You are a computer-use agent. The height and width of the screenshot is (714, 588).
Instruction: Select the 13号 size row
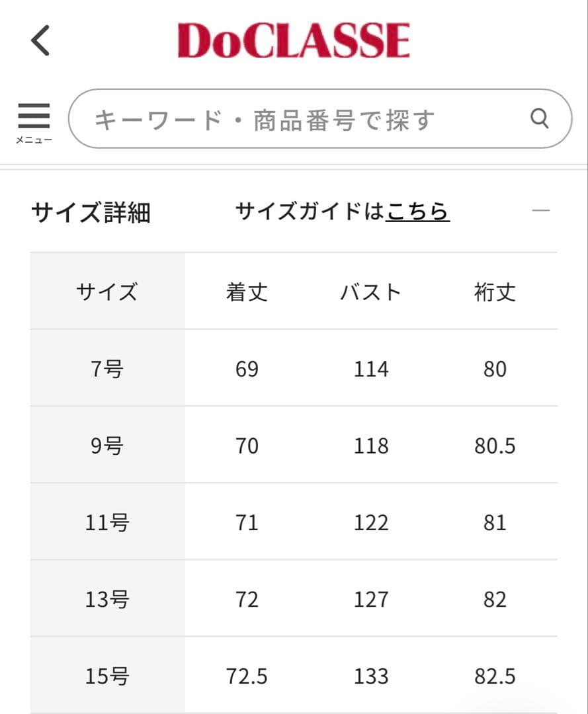107,599
